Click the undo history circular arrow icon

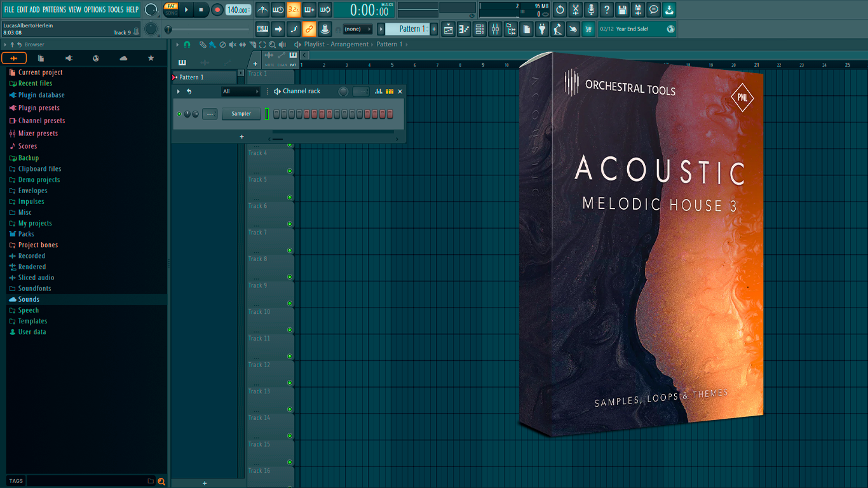pyautogui.click(x=560, y=10)
